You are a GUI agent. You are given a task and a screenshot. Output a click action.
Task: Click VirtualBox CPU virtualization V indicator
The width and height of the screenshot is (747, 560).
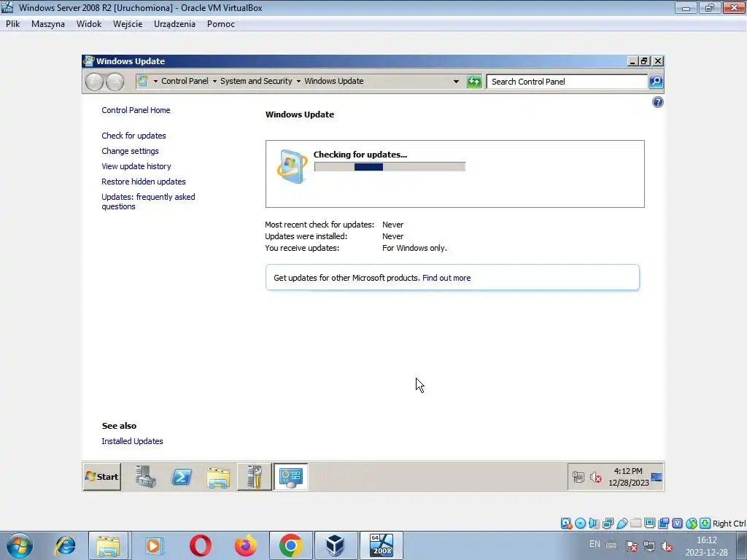click(677, 524)
